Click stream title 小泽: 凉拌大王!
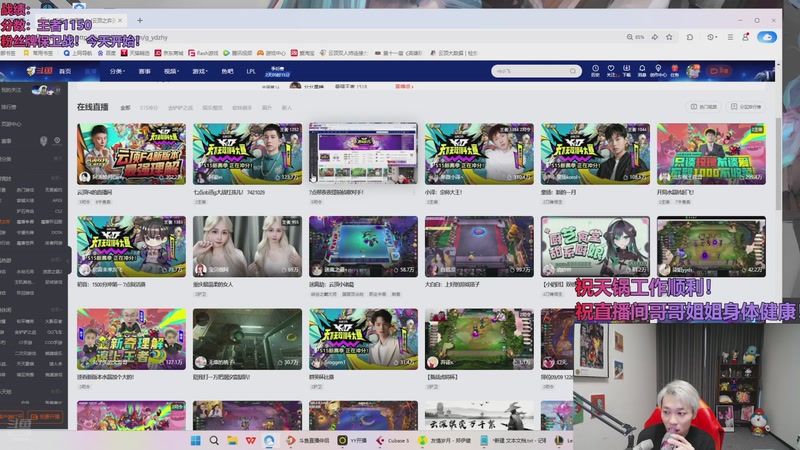 click(443, 192)
